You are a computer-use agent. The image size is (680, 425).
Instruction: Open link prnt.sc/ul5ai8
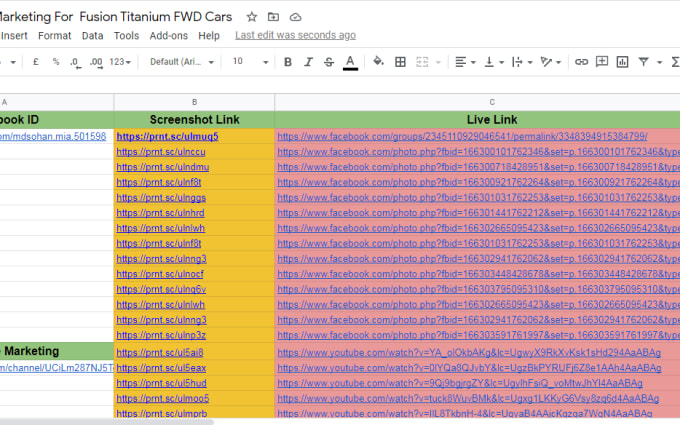pyautogui.click(x=160, y=353)
